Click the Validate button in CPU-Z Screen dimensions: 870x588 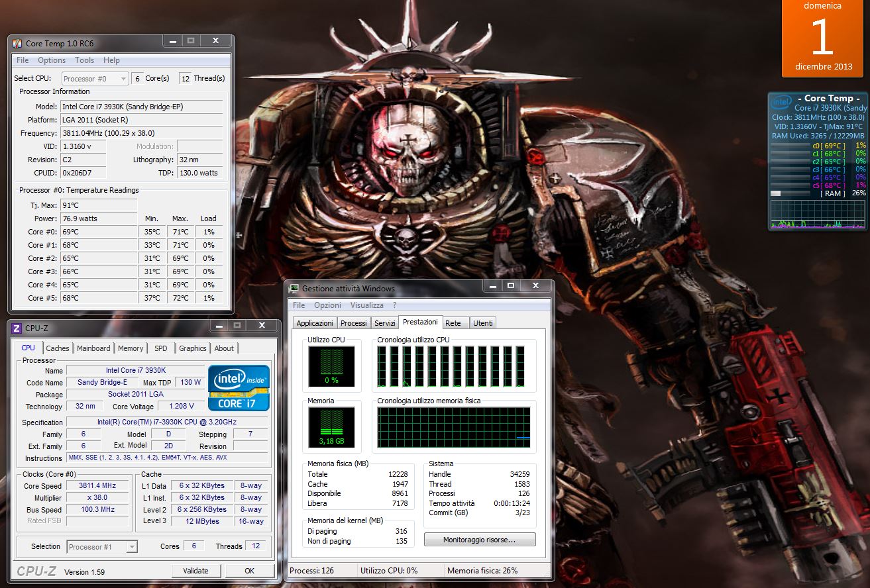197,570
